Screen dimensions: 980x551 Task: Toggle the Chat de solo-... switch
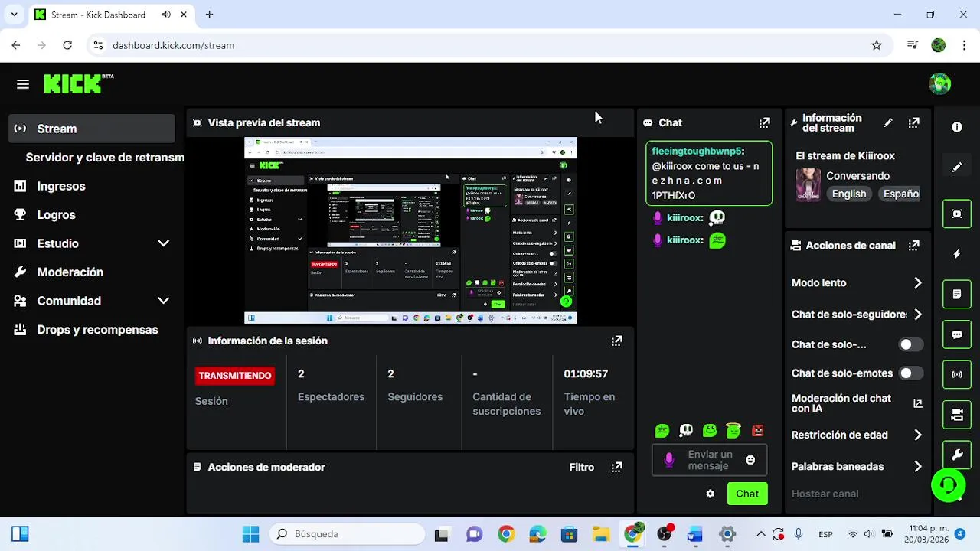[911, 344]
